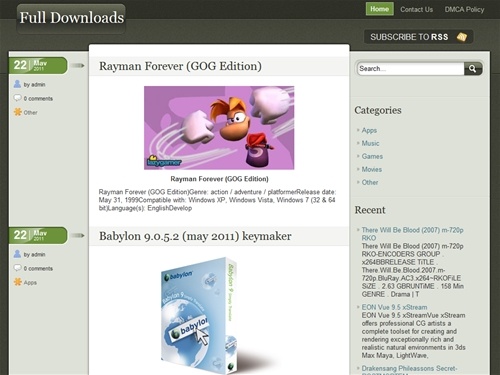Click 'Other' tag under the Rayman post date

pos(30,113)
